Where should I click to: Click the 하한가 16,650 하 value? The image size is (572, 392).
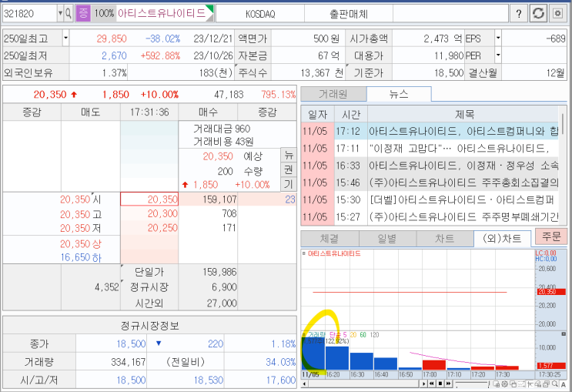81,258
